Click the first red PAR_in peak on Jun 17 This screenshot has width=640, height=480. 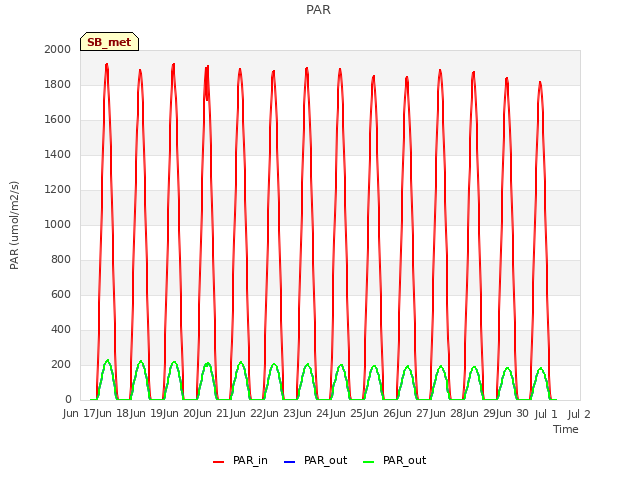pos(107,65)
